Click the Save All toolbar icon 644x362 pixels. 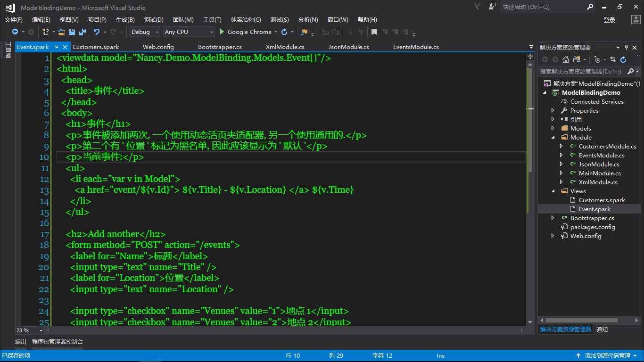83,32
